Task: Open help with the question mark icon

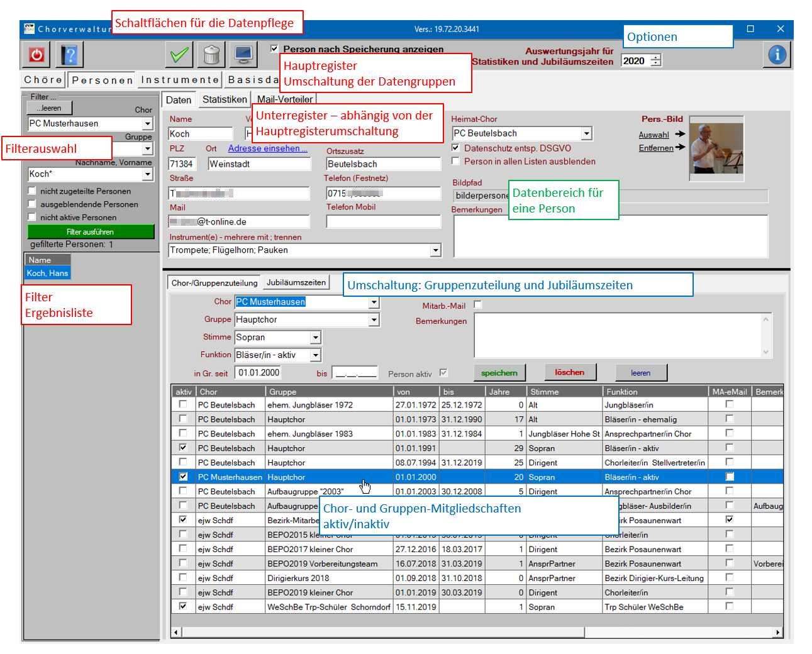Action: [70, 55]
